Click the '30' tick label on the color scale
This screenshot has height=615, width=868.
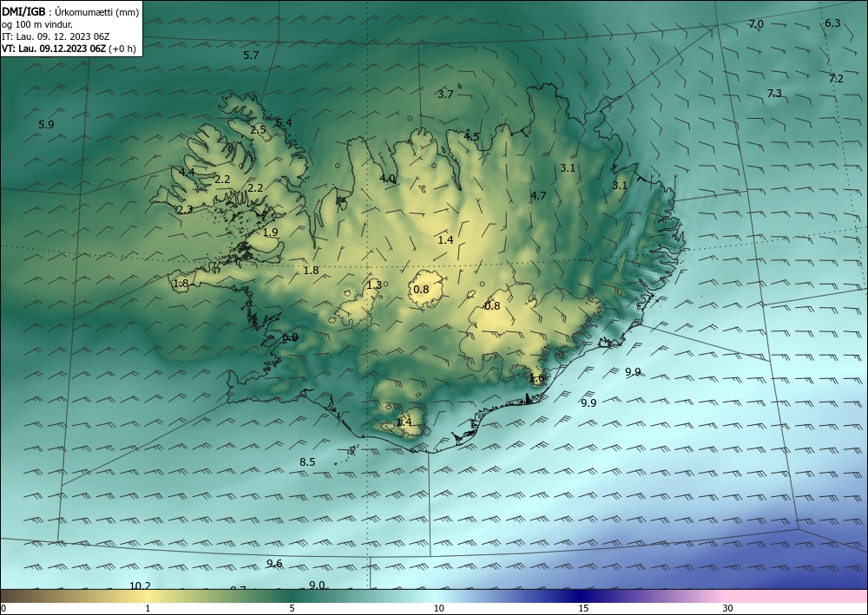pyautogui.click(x=727, y=608)
